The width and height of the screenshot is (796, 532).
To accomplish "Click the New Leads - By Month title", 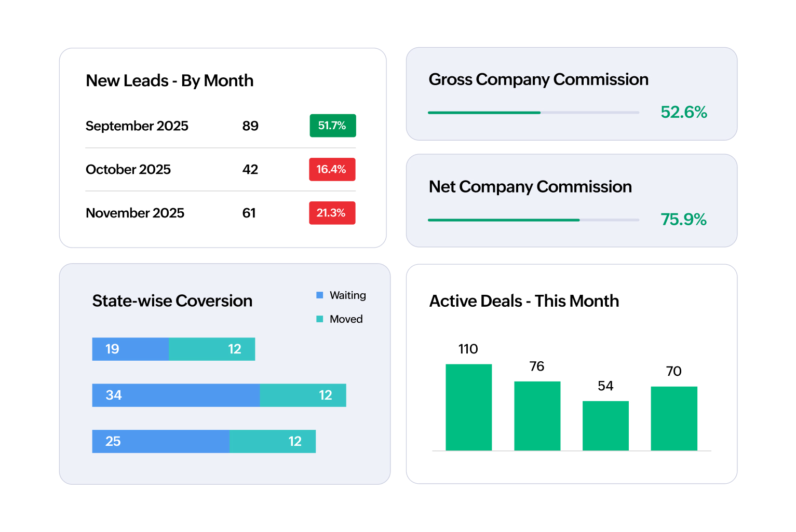I will click(170, 81).
